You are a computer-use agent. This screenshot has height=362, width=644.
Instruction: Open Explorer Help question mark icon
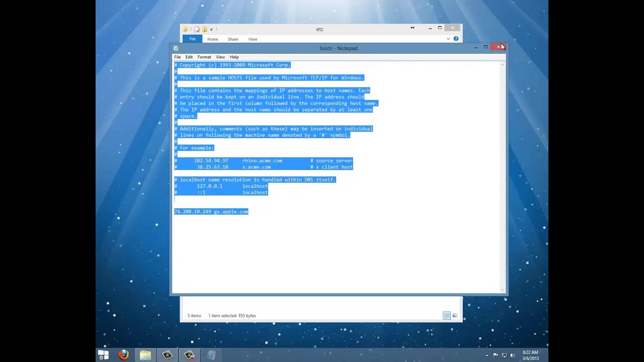click(456, 39)
